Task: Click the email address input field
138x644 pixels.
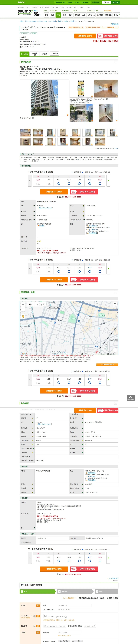Action: (76, 616)
